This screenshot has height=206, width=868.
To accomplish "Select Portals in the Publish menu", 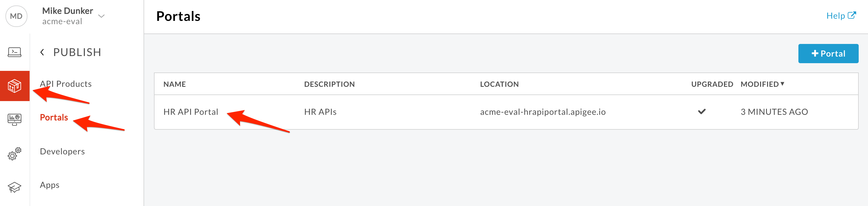I will (x=54, y=117).
